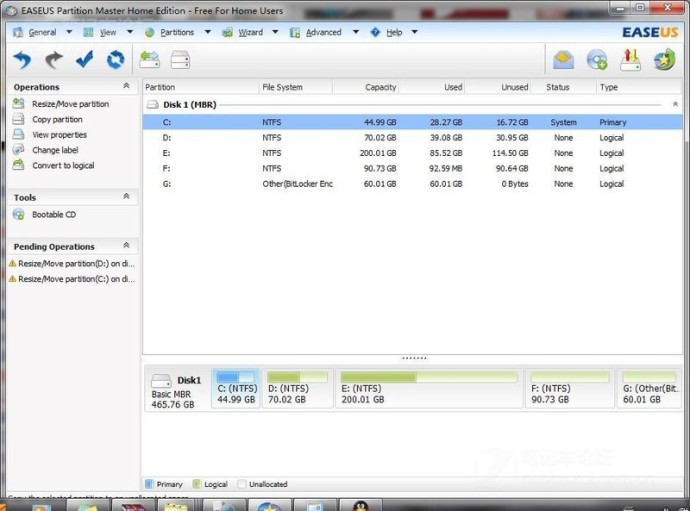Open the Wizard menu
Image resolution: width=690 pixels, height=511 pixels.
(x=249, y=32)
